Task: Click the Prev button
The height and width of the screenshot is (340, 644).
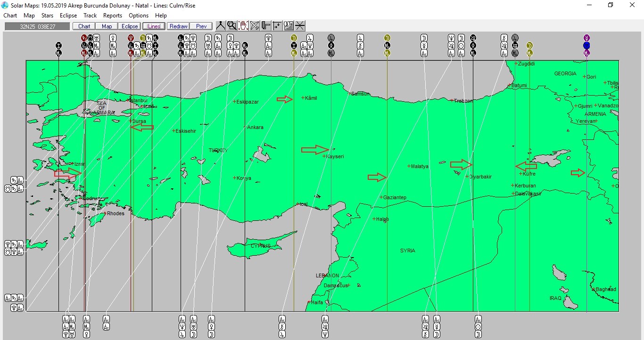Action: (201, 26)
